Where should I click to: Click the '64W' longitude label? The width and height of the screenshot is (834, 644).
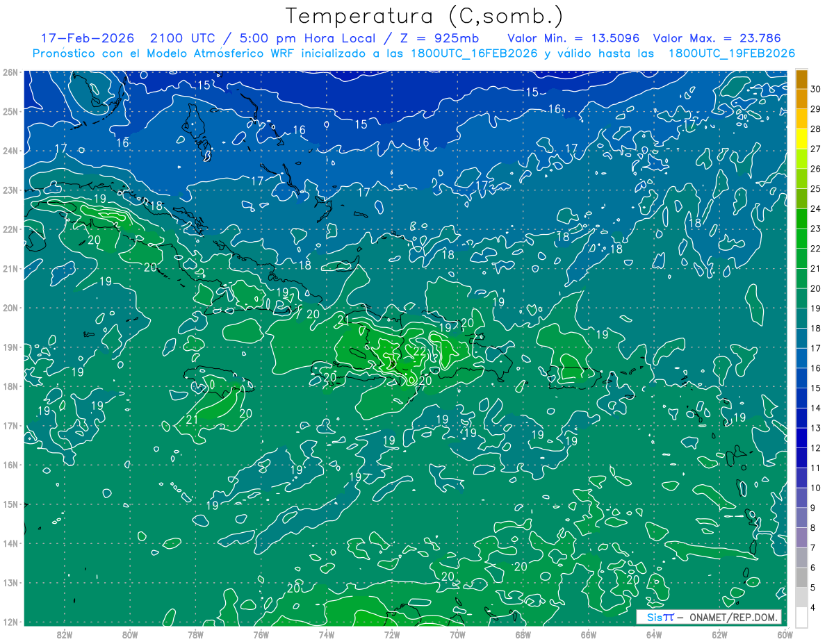pyautogui.click(x=654, y=634)
